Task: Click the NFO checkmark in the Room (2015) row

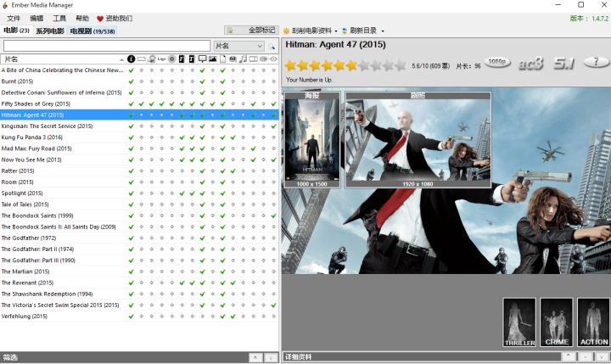Action: [132, 182]
